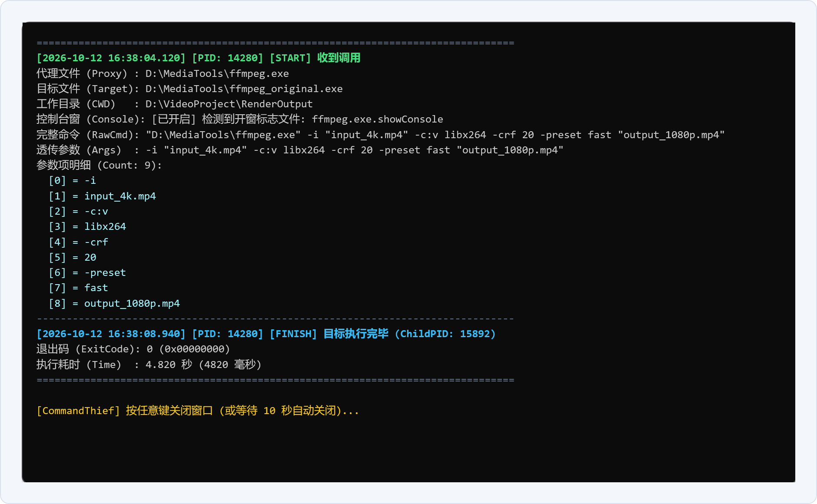Click argument entry [4] = -crf

(x=78, y=242)
